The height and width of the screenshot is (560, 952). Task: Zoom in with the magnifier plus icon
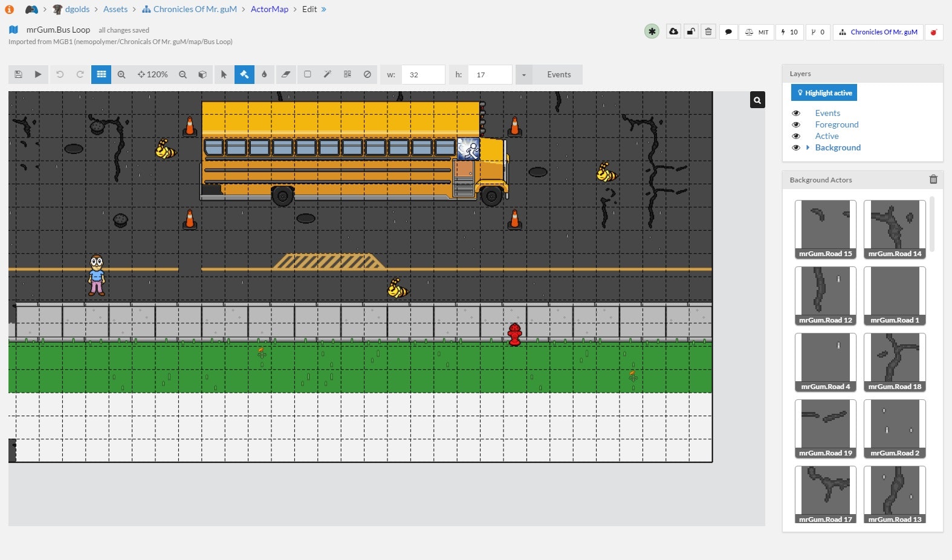(121, 74)
